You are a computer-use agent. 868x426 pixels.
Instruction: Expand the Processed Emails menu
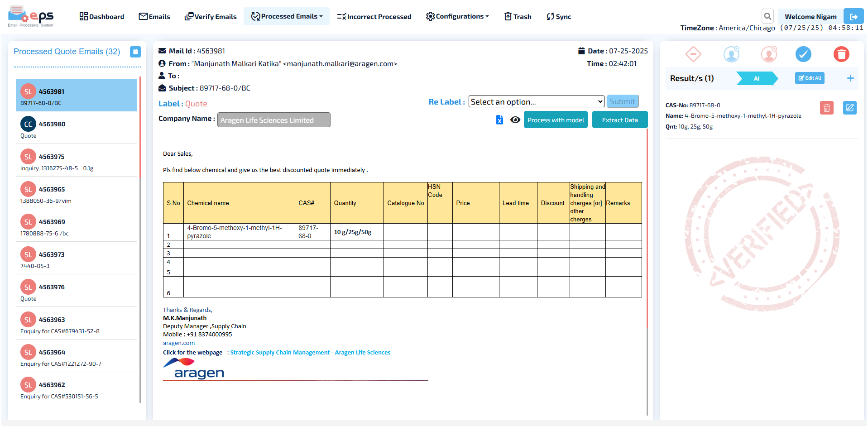point(287,17)
